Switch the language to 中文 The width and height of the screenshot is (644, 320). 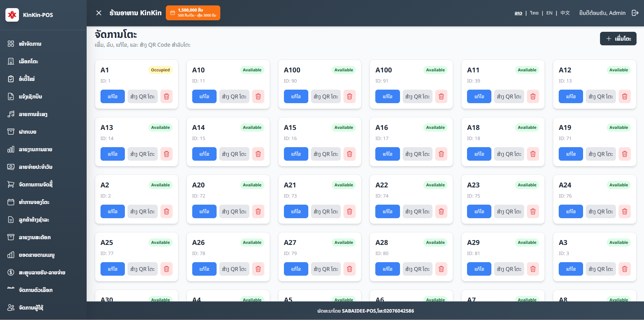[x=565, y=13]
